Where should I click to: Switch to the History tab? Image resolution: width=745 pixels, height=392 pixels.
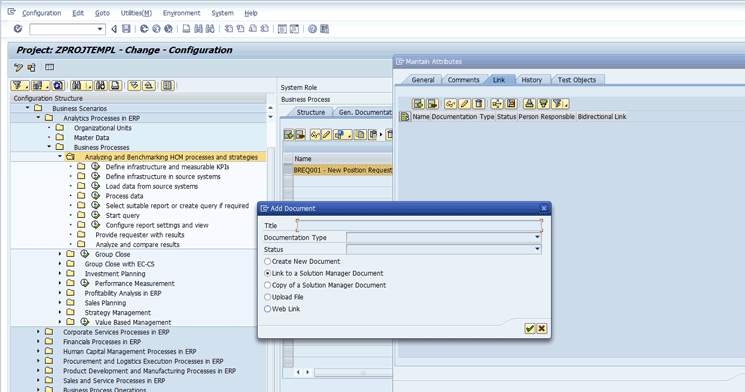(x=532, y=80)
